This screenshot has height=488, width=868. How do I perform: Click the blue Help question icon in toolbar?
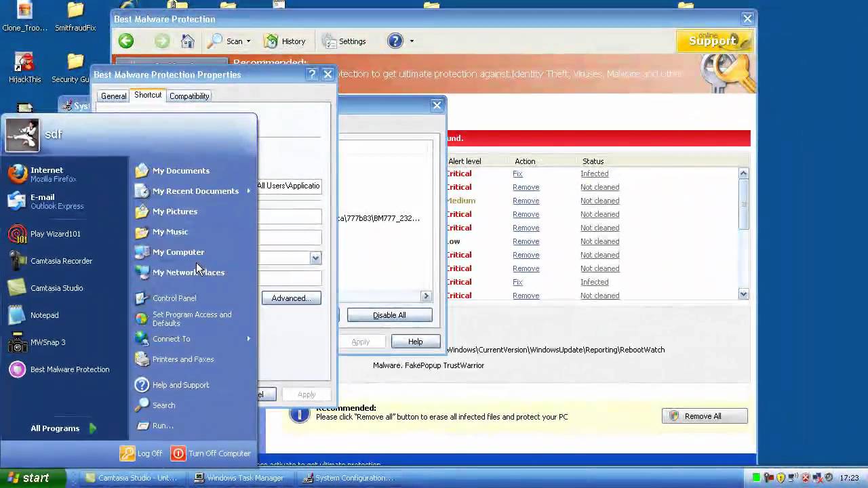(x=395, y=41)
